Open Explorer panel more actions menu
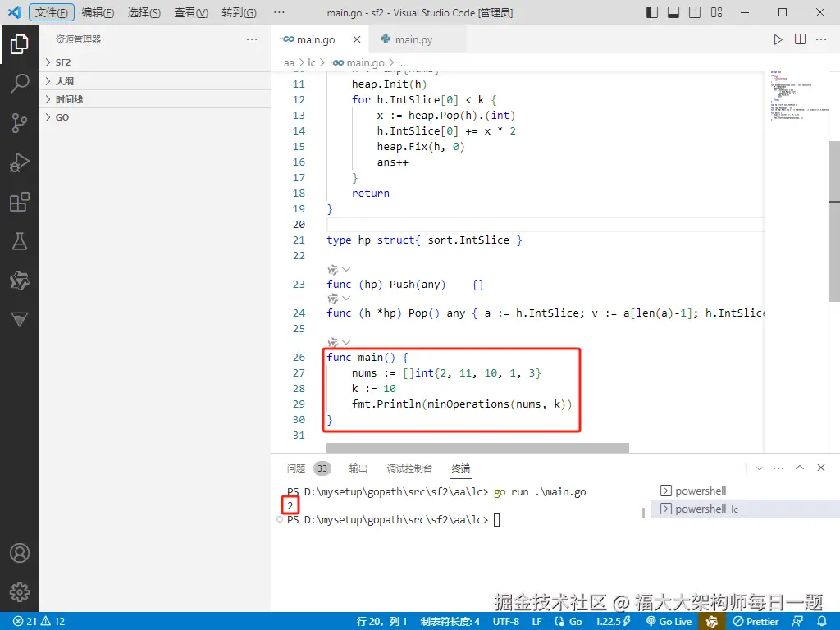 (x=252, y=39)
